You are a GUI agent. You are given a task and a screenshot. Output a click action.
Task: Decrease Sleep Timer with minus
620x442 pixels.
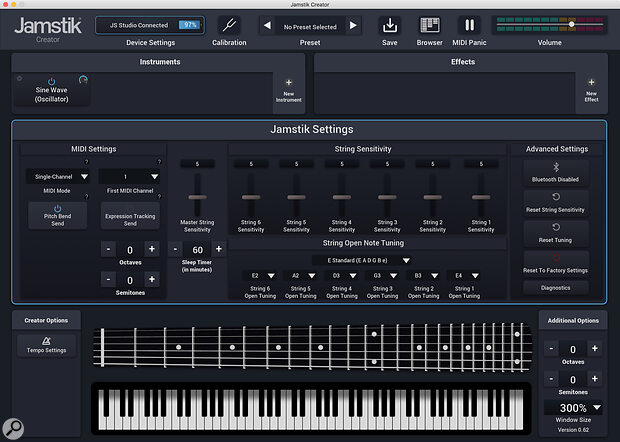[176, 249]
